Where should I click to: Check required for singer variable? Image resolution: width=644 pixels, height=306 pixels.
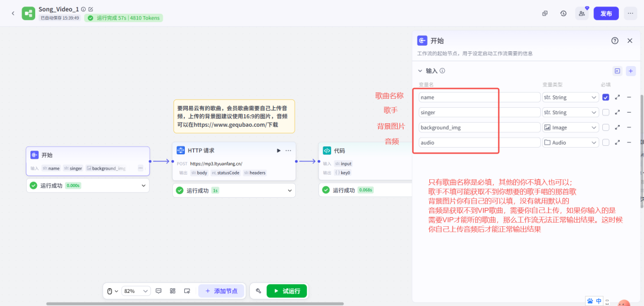tap(606, 113)
